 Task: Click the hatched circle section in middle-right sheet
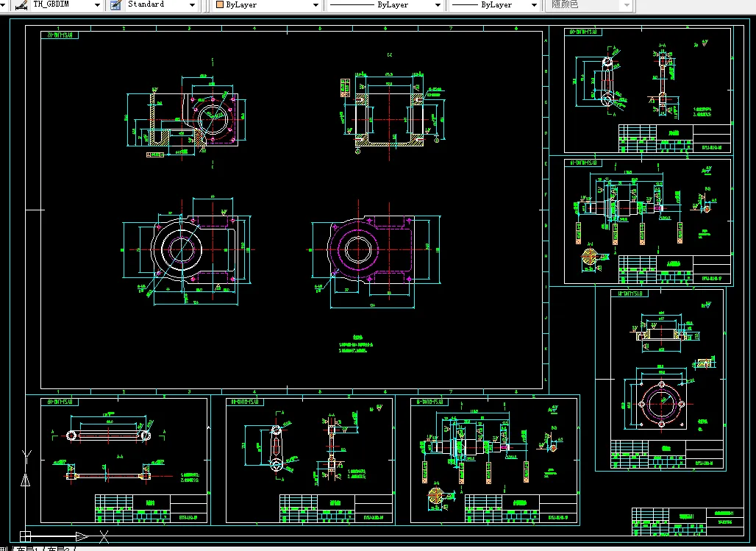pos(590,257)
